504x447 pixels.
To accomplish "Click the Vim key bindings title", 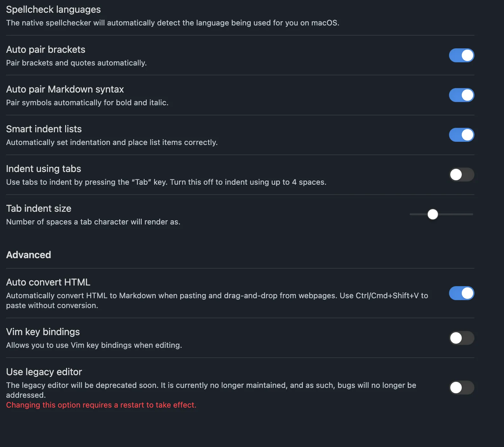I will click(x=43, y=332).
